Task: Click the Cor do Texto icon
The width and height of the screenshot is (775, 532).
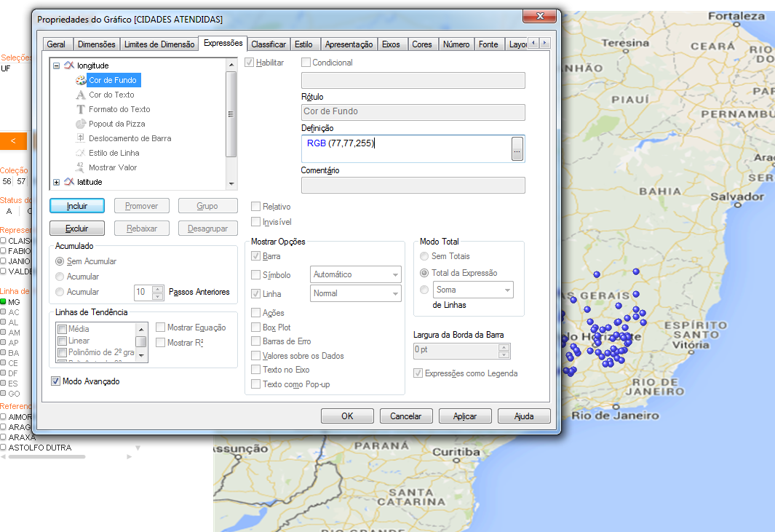Action: pos(81,95)
